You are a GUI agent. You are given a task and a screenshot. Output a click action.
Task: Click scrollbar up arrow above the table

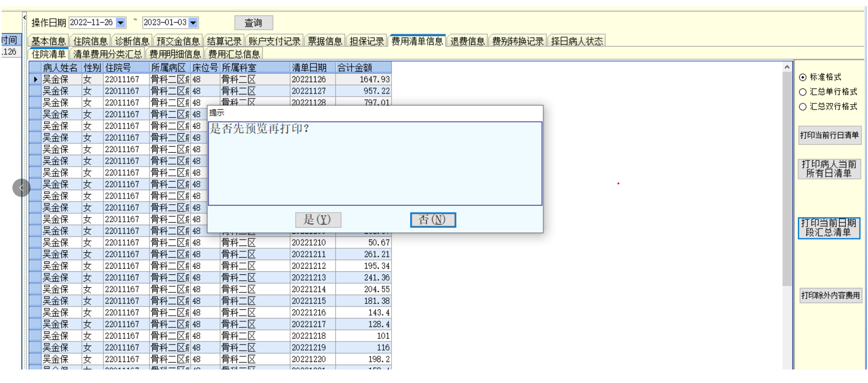[x=787, y=67]
